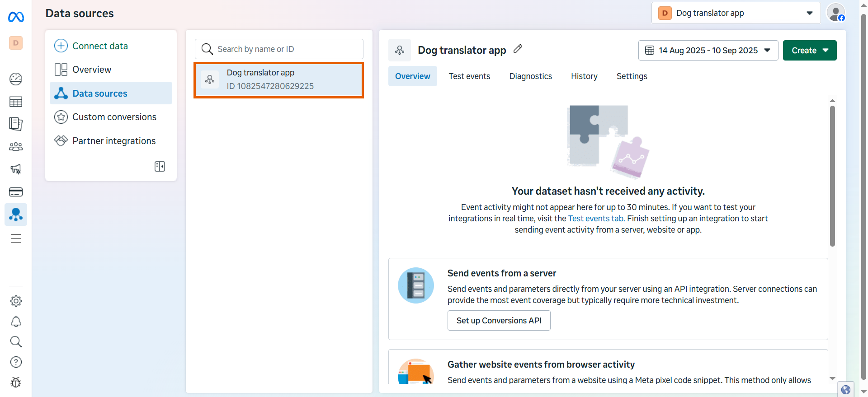Switch to the Diagnostics tab

point(531,76)
